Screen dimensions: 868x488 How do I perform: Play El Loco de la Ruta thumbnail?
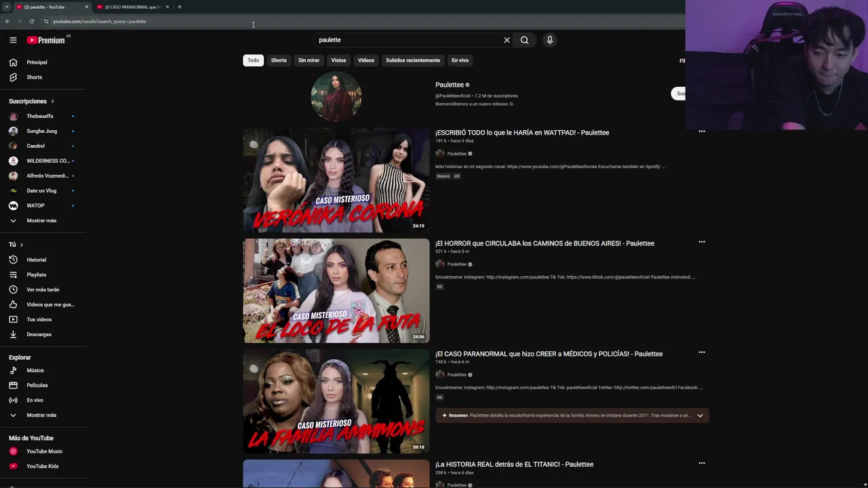point(336,291)
